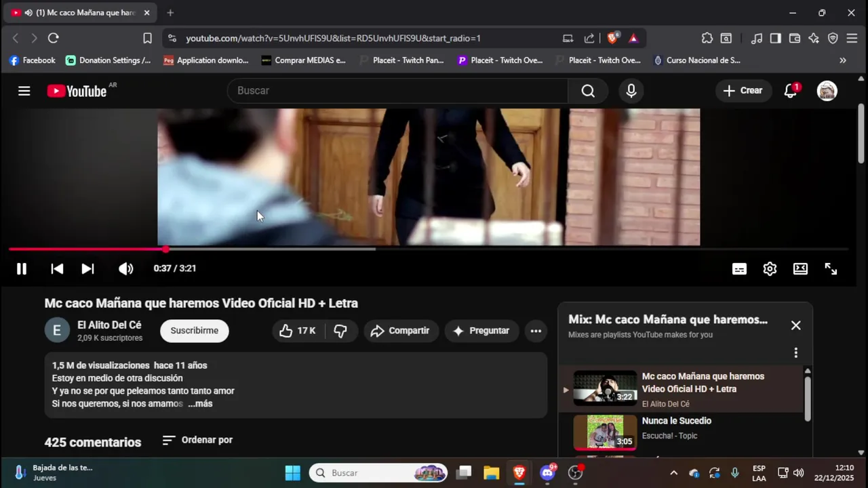Viewport: 868px width, 488px height.
Task: Dislike the video
Action: coord(341,331)
